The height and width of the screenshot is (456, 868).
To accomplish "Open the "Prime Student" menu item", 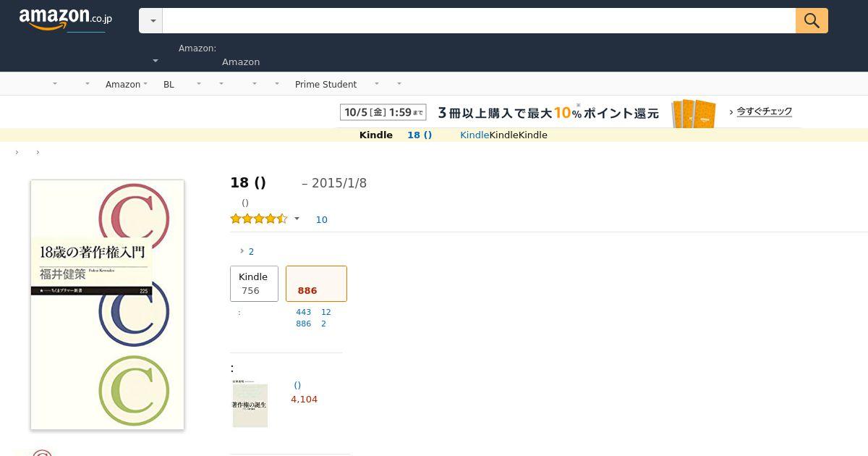I will pos(325,84).
